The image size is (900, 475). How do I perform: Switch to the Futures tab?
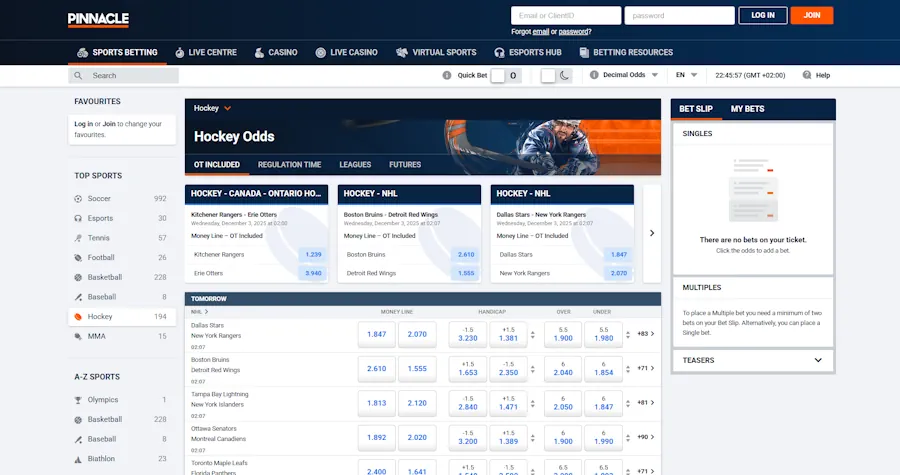(405, 165)
